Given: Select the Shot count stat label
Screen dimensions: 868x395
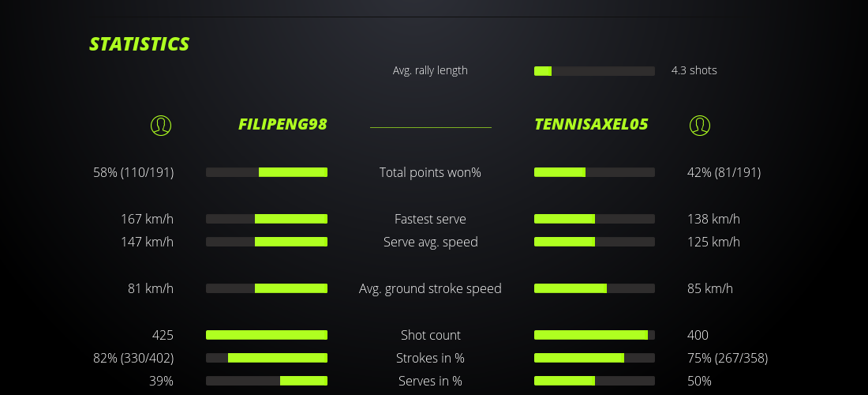Looking at the screenshot, I should (x=430, y=335).
